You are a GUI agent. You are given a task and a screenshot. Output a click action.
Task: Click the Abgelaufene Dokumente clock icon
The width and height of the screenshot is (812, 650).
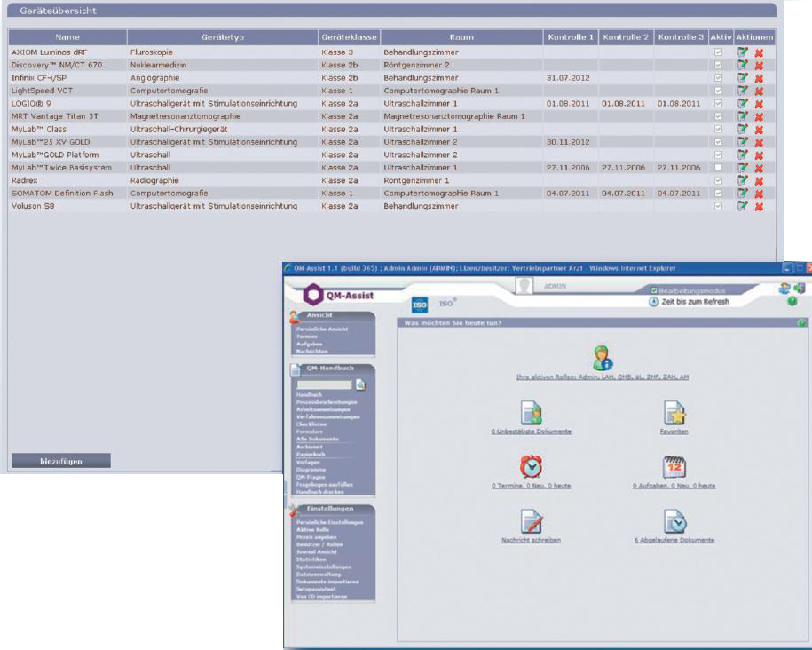(x=674, y=521)
